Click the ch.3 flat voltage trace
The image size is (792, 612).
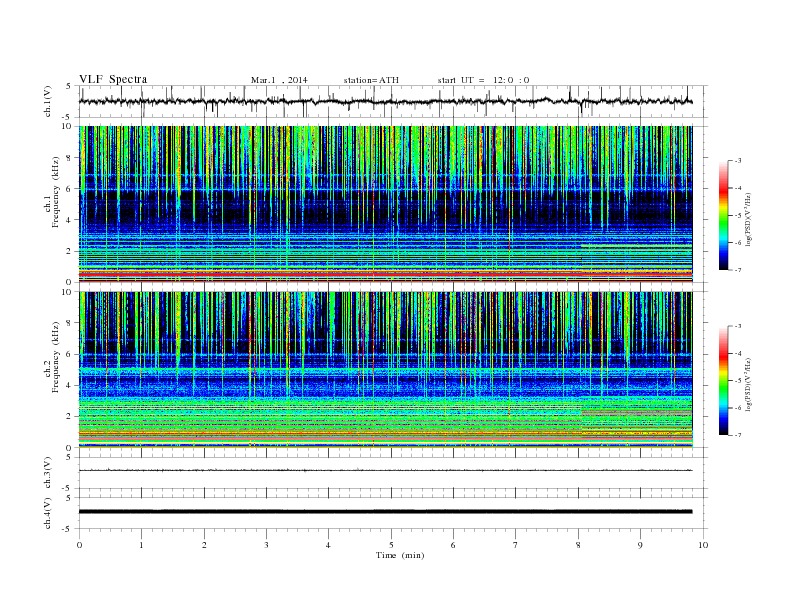(x=385, y=470)
